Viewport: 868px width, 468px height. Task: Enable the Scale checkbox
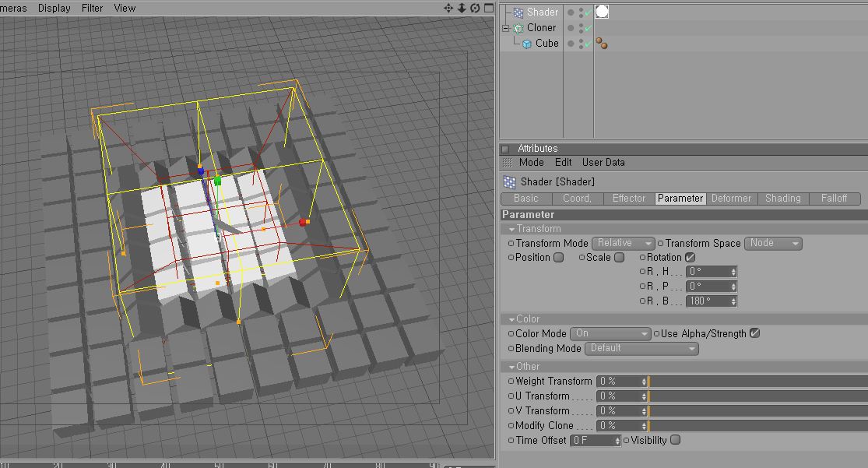(x=620, y=258)
